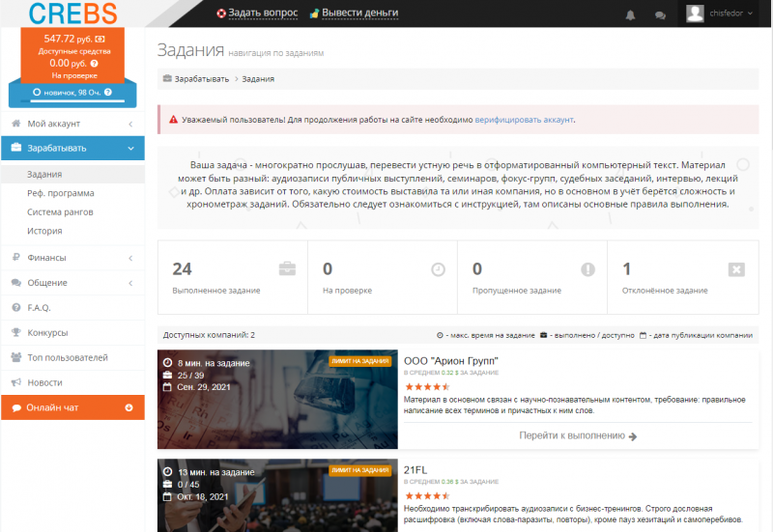Open the Задания submenu item
The height and width of the screenshot is (532, 773).
(73, 175)
